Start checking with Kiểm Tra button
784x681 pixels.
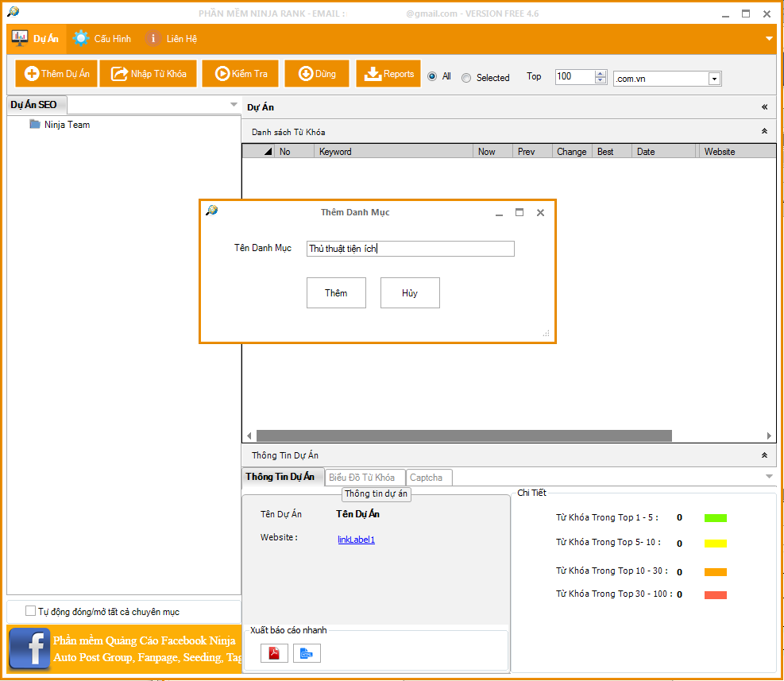[240, 74]
